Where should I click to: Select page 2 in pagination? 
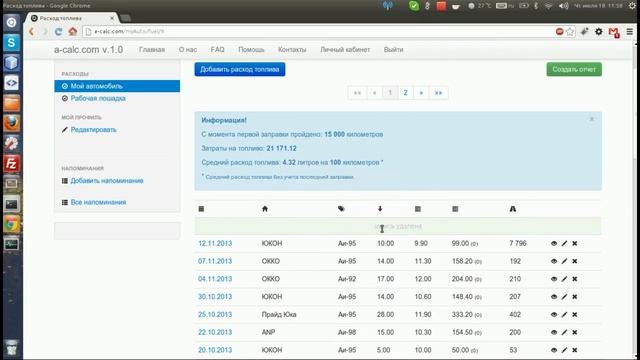pyautogui.click(x=405, y=93)
